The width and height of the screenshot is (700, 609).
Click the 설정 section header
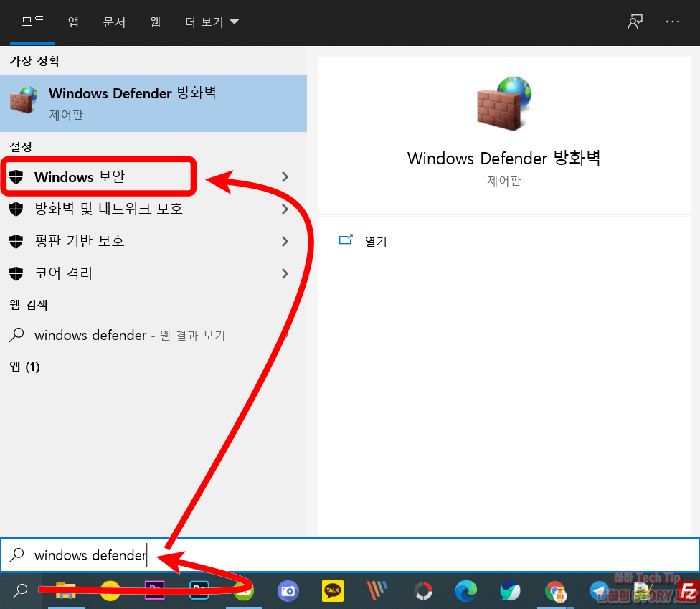pyautogui.click(x=21, y=147)
